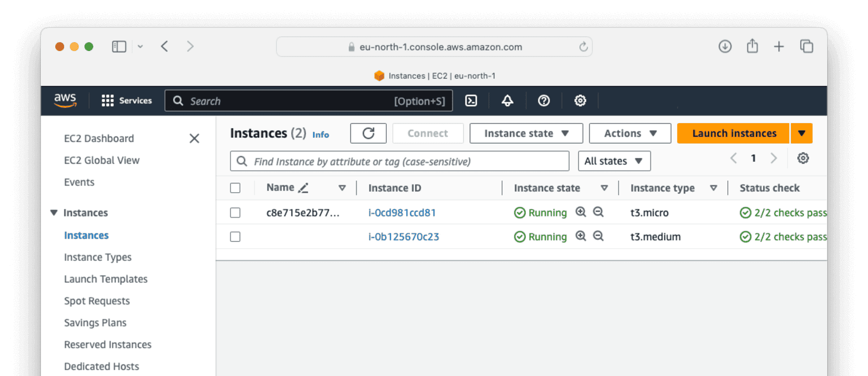Refresh the instances list
Viewport: 868px width, 376px height.
point(368,133)
